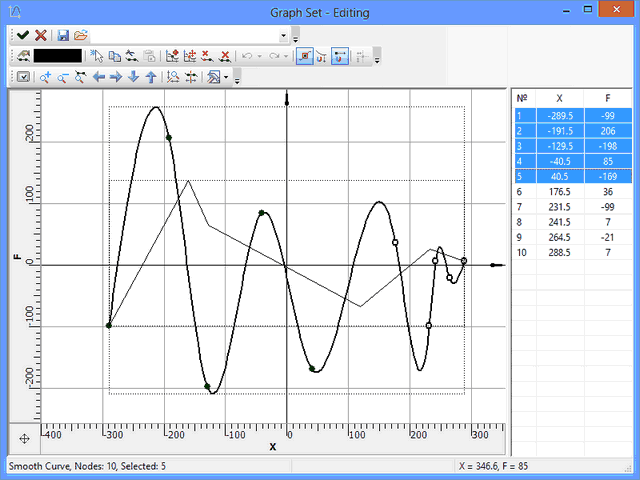640x480 pixels.
Task: Open the graph view options dropdown arrow
Action: point(227,77)
